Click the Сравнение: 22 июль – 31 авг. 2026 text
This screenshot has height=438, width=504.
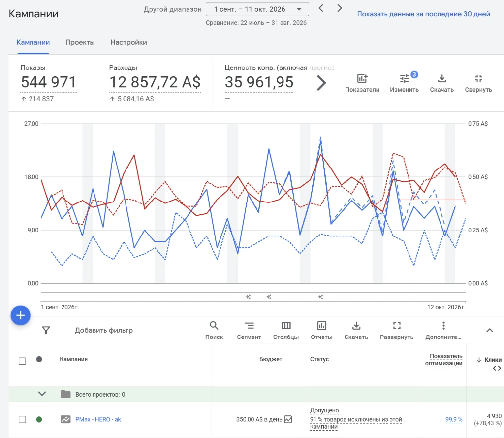click(x=256, y=23)
